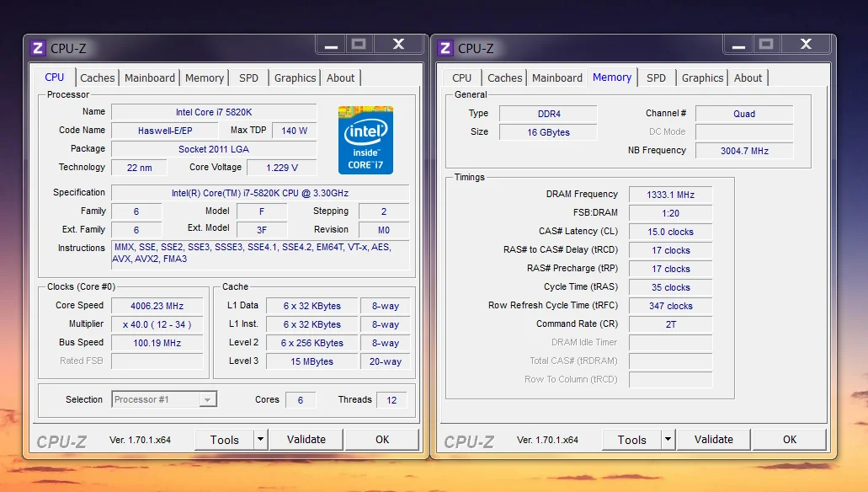Click the Multiplier value x 40.0
Viewport: 868px width, 492px height.
pyautogui.click(x=157, y=324)
